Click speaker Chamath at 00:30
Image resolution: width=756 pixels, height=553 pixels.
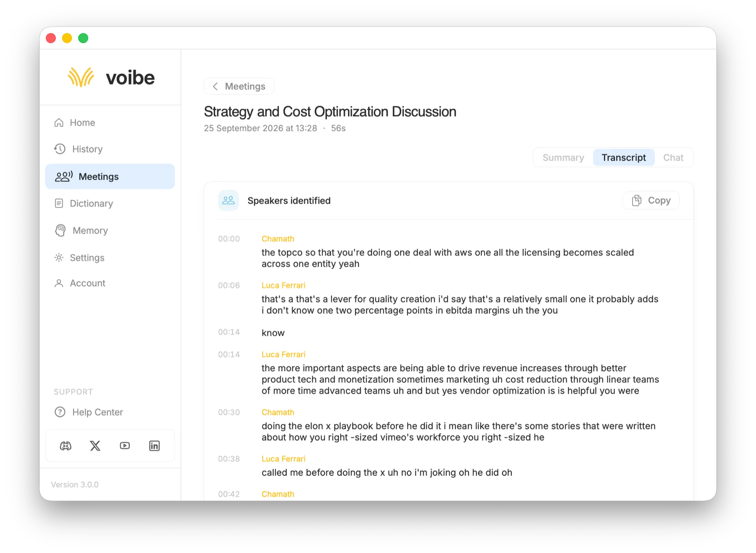click(x=278, y=412)
